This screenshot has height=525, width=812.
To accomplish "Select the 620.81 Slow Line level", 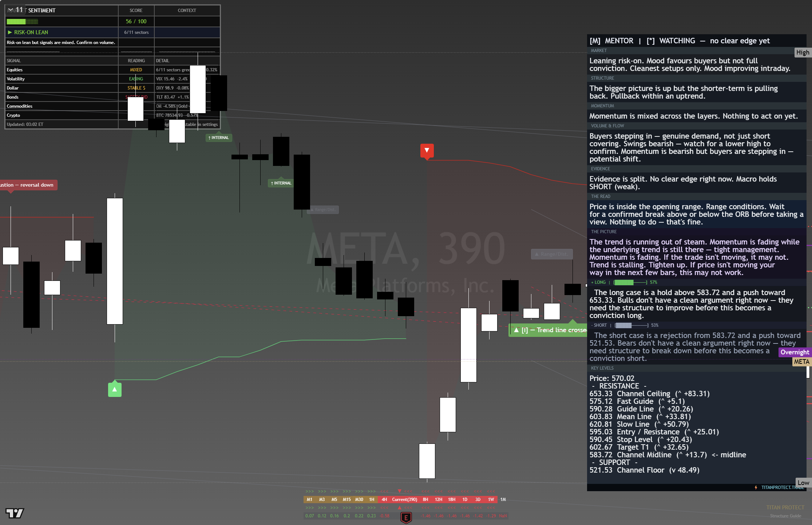I will coord(639,424).
